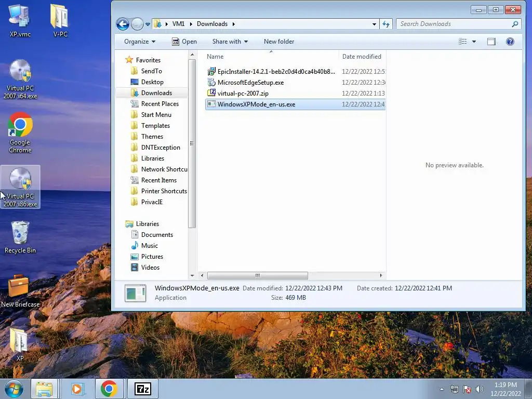Toggle the preview pane button
The image size is (532, 399).
click(x=491, y=42)
